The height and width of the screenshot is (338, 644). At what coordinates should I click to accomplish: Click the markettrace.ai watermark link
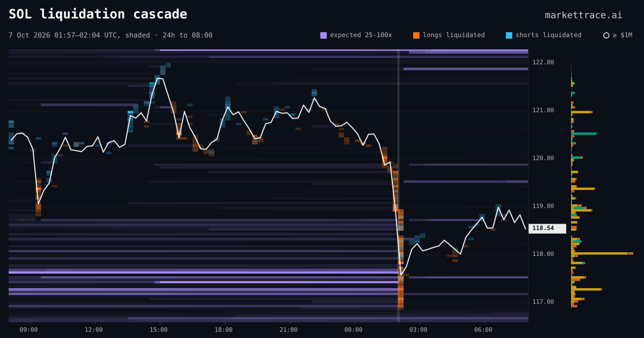(583, 15)
